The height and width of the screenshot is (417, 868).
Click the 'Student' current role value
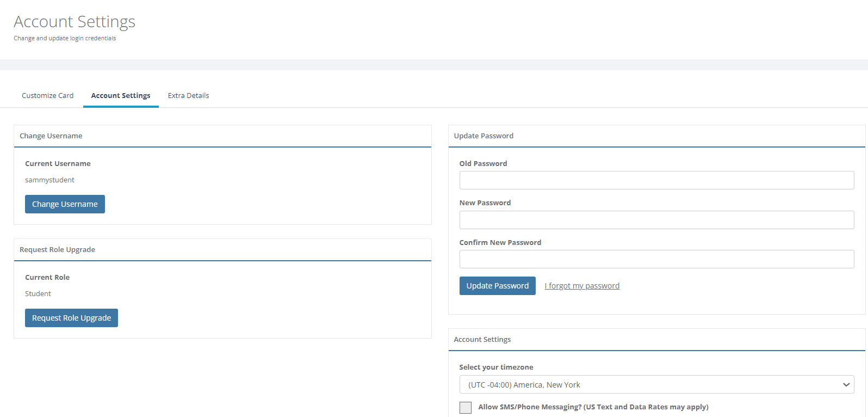click(38, 293)
